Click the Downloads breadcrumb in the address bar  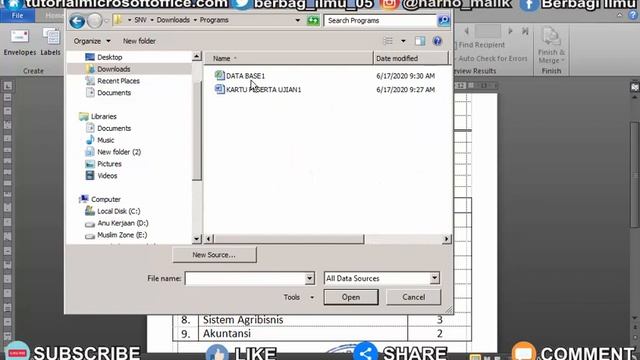(x=173, y=20)
